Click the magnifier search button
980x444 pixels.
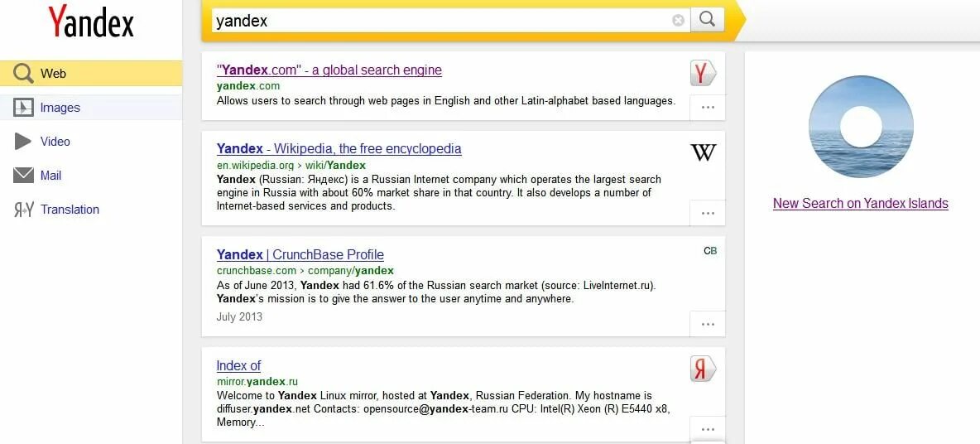707,19
